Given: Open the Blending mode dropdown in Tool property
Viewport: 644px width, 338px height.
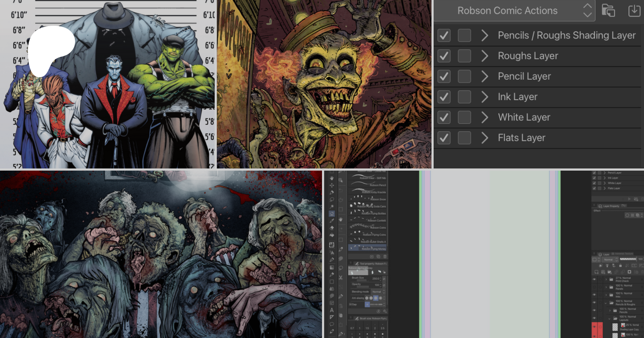Looking at the screenshot, I should pyautogui.click(x=378, y=292).
